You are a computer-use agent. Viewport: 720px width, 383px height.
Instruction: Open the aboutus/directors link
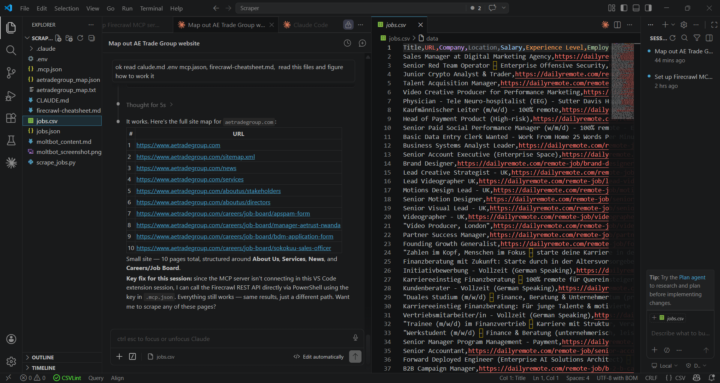coord(203,202)
